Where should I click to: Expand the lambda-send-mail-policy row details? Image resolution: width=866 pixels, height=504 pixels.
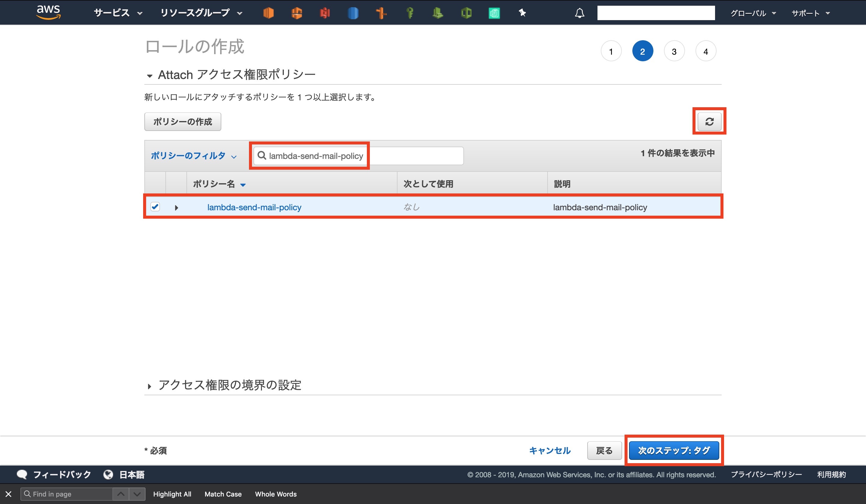point(176,207)
